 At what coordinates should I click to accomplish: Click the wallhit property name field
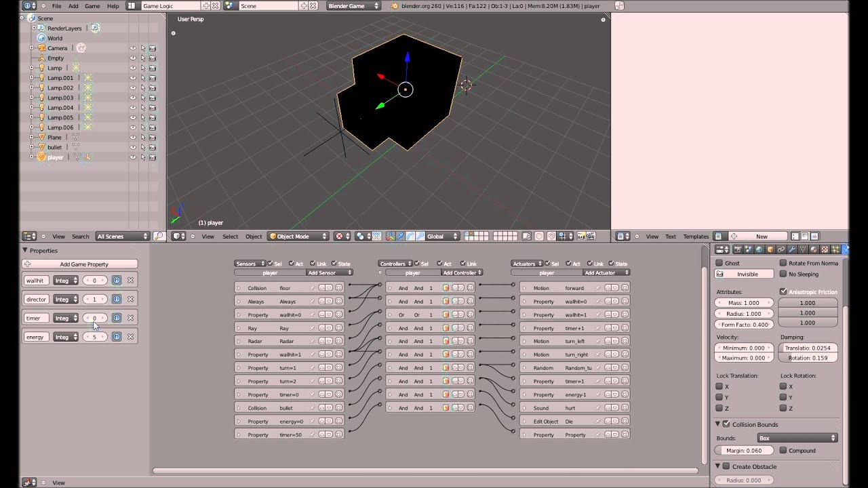pos(36,281)
